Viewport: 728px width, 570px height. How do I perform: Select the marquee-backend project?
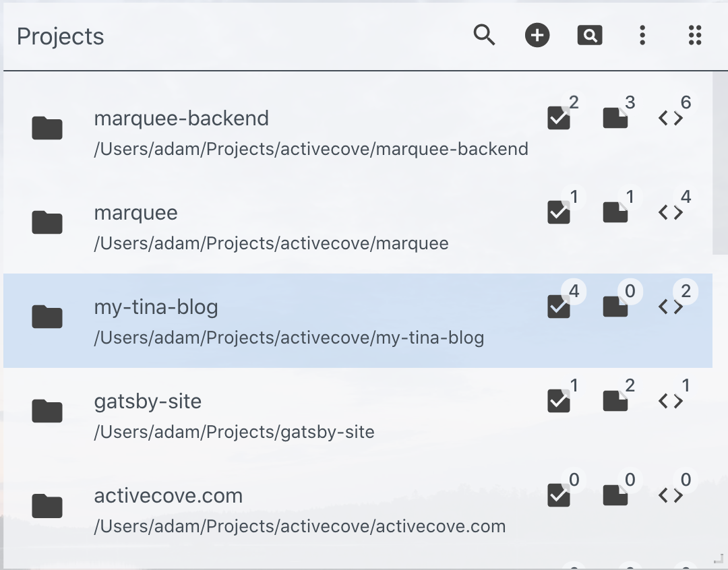(357, 132)
